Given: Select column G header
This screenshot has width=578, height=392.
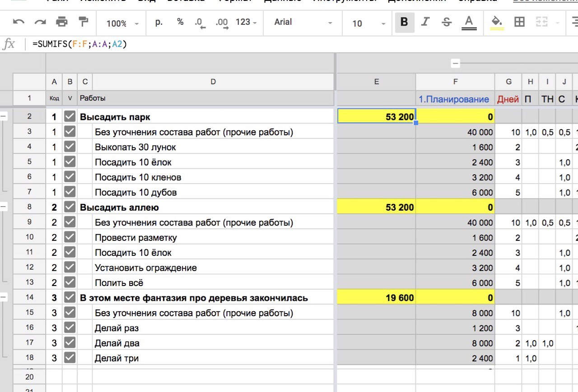Looking at the screenshot, I should pyautogui.click(x=508, y=82).
